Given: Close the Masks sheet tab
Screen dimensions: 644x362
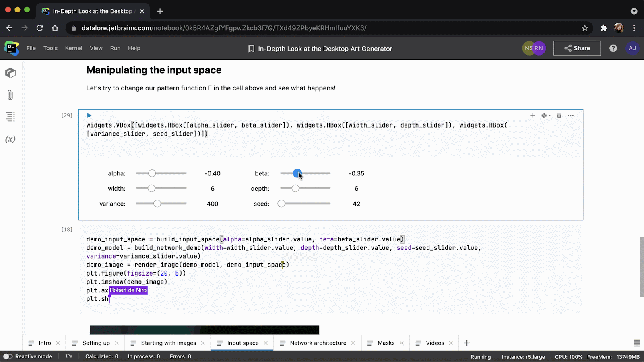Looking at the screenshot, I should point(401,343).
